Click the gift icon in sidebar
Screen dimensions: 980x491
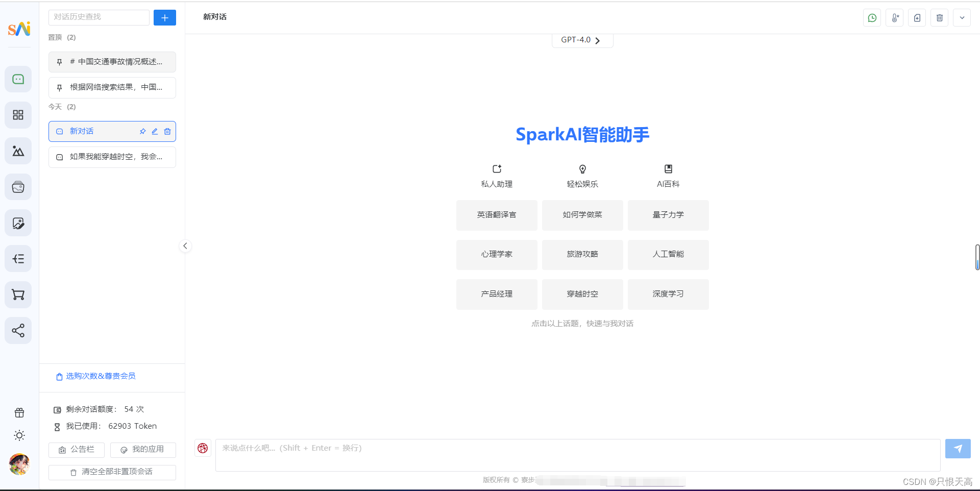click(19, 412)
